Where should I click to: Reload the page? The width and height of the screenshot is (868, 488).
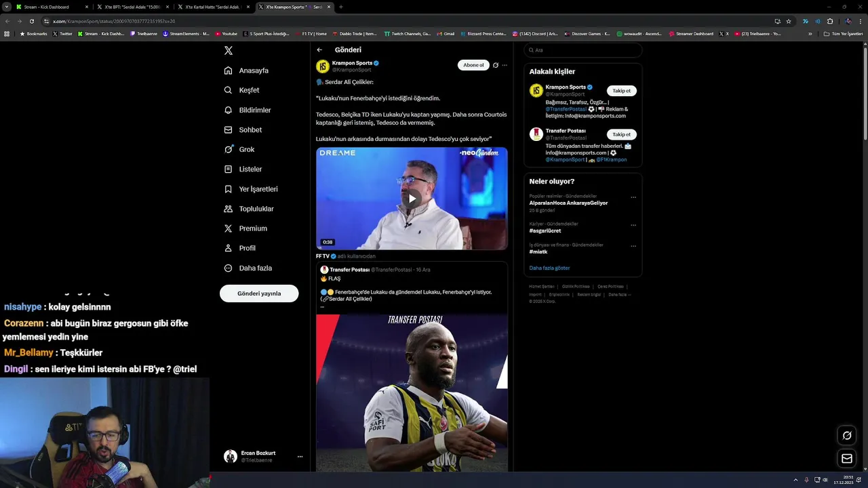[x=33, y=21]
